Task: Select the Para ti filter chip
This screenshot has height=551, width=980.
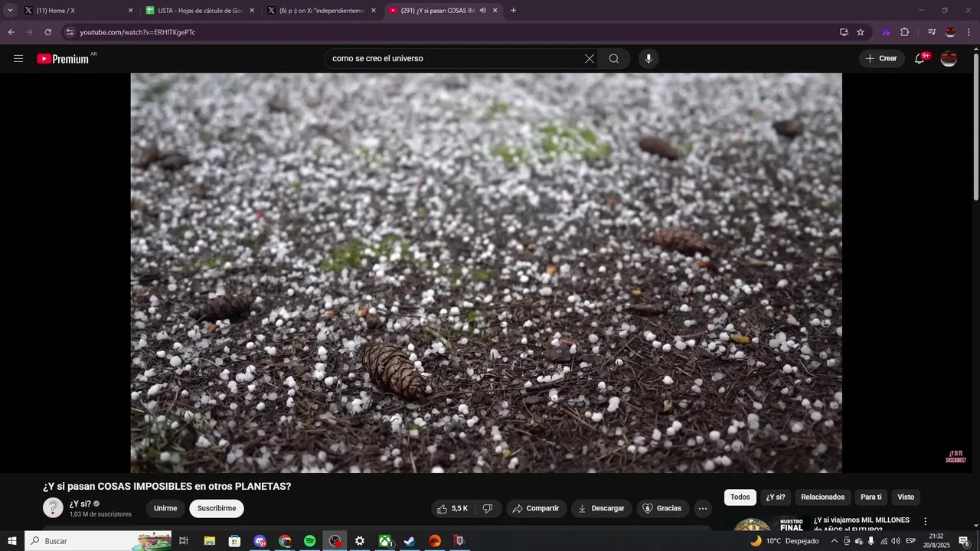Action: [871, 497]
